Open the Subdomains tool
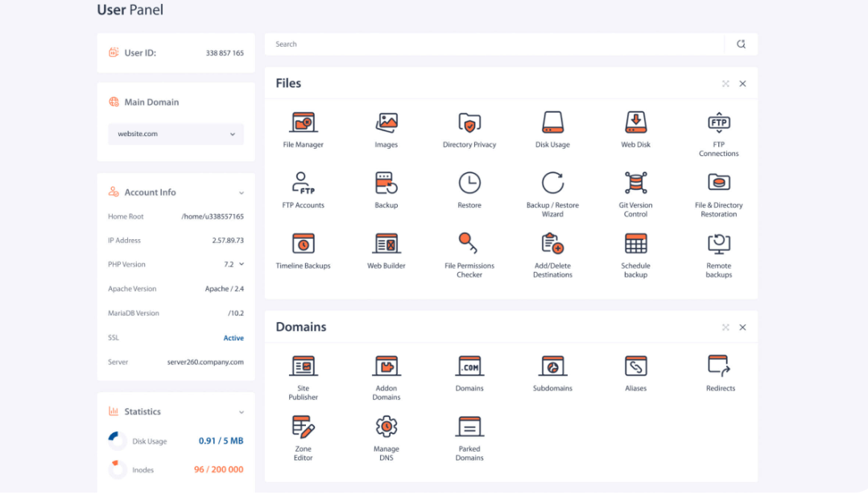The width and height of the screenshot is (868, 495). [x=552, y=366]
